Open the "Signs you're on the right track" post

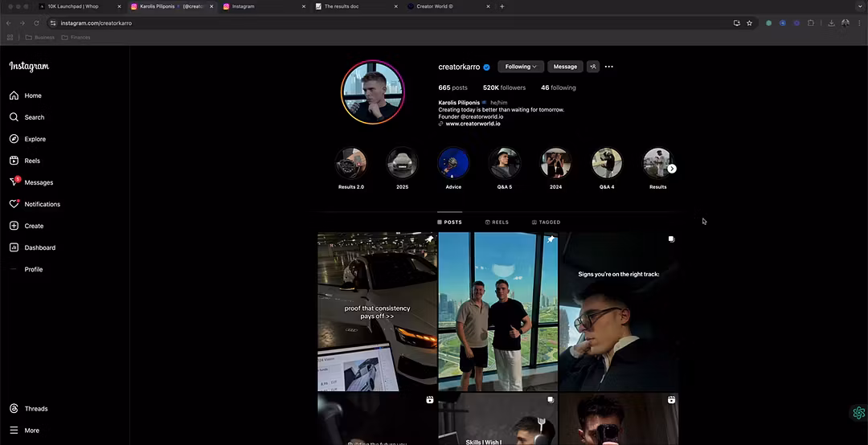pos(618,312)
